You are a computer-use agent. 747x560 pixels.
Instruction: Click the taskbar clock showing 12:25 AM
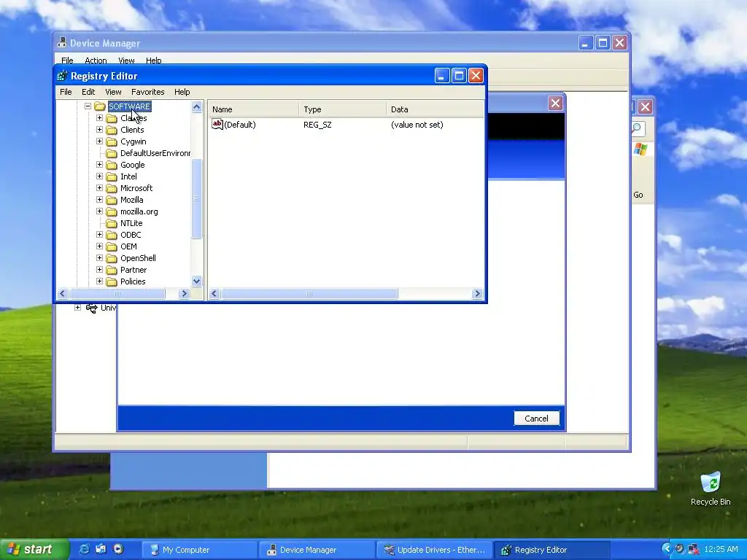click(721, 549)
